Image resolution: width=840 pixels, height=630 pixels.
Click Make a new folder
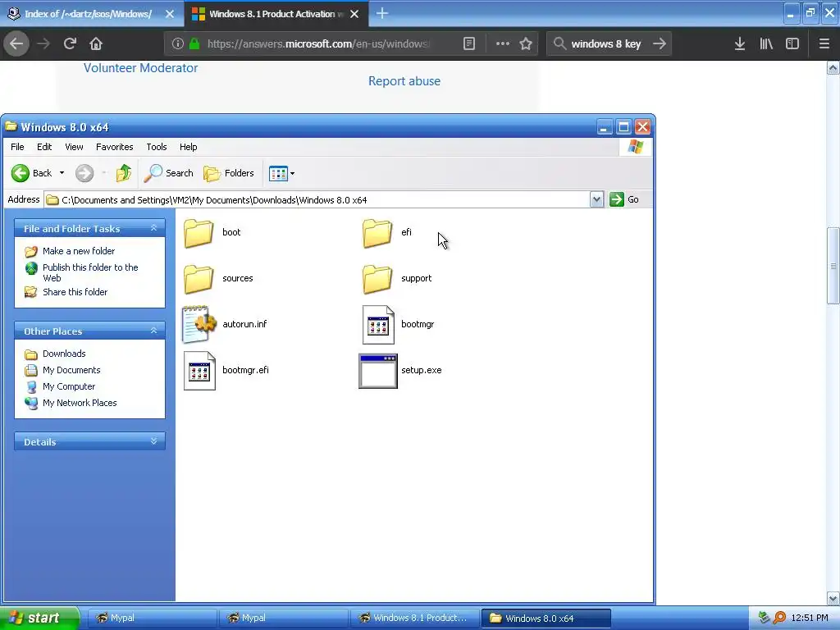[x=79, y=251]
